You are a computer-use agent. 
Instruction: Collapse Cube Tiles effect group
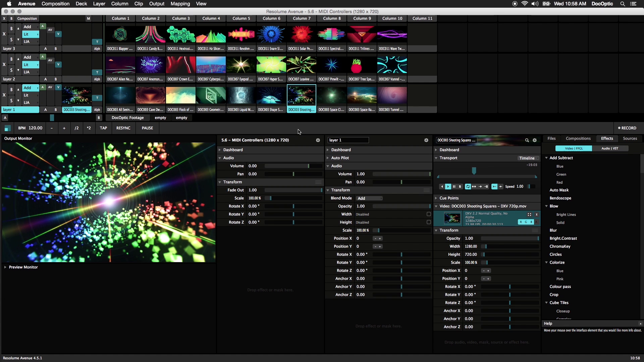546,303
